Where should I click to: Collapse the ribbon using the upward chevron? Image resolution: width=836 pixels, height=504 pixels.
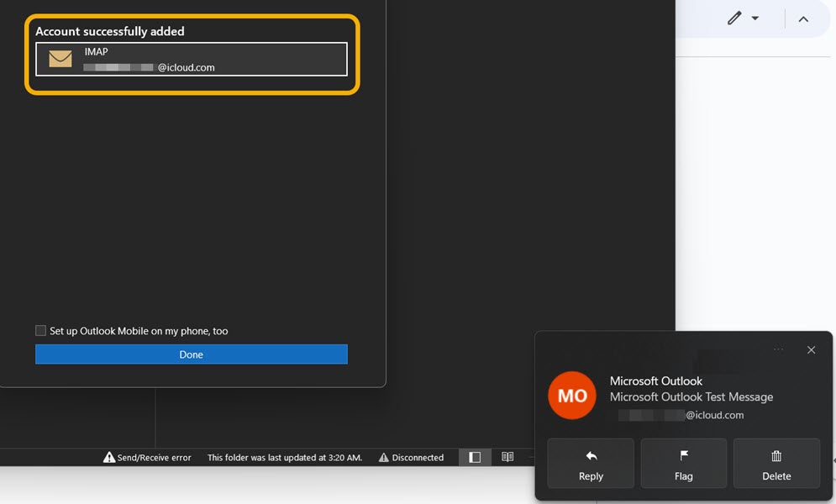(804, 18)
